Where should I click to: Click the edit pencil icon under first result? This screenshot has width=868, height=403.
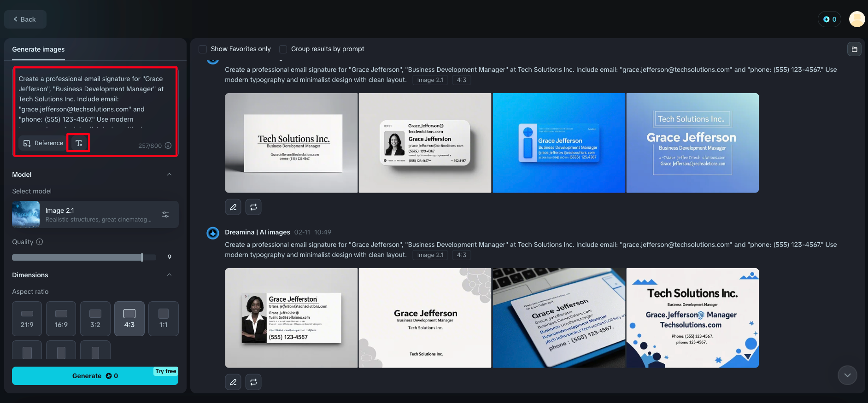tap(233, 207)
